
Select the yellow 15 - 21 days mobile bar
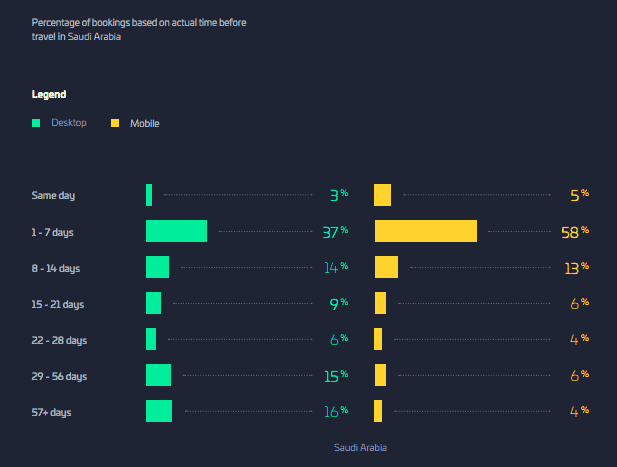(x=381, y=303)
